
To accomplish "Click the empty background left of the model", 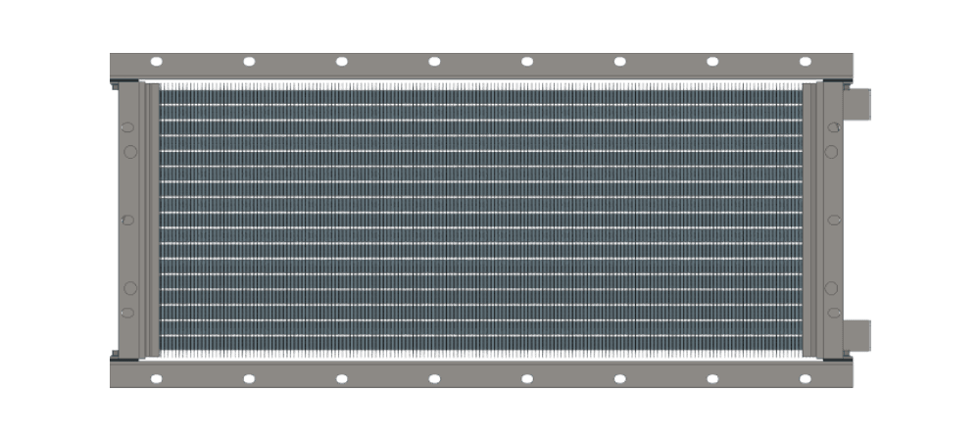I will [49, 220].
